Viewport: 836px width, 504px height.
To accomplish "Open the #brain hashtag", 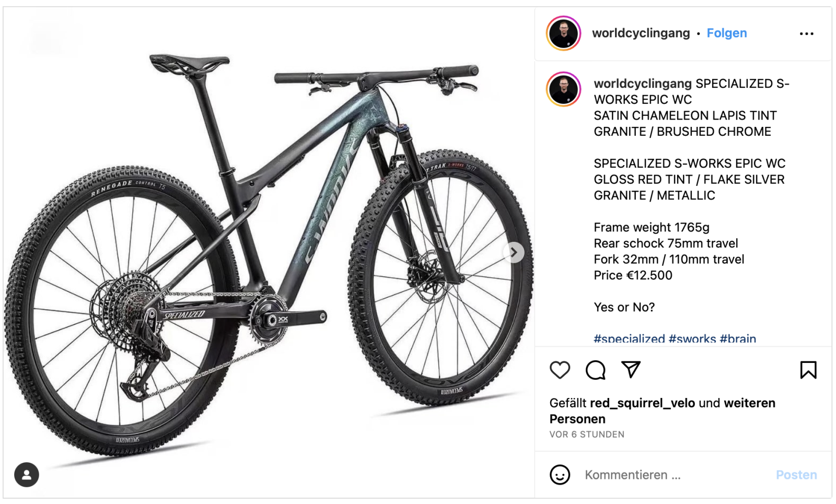I will [x=738, y=338].
